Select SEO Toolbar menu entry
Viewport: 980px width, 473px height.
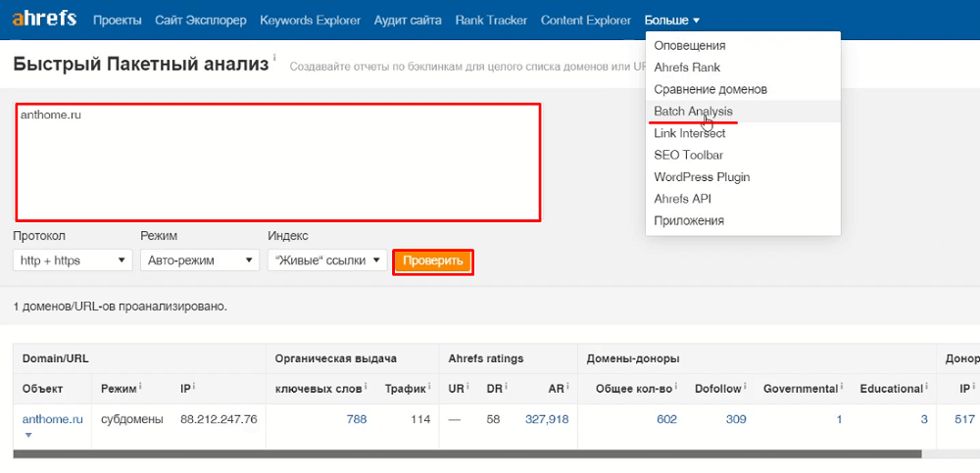coord(743,155)
